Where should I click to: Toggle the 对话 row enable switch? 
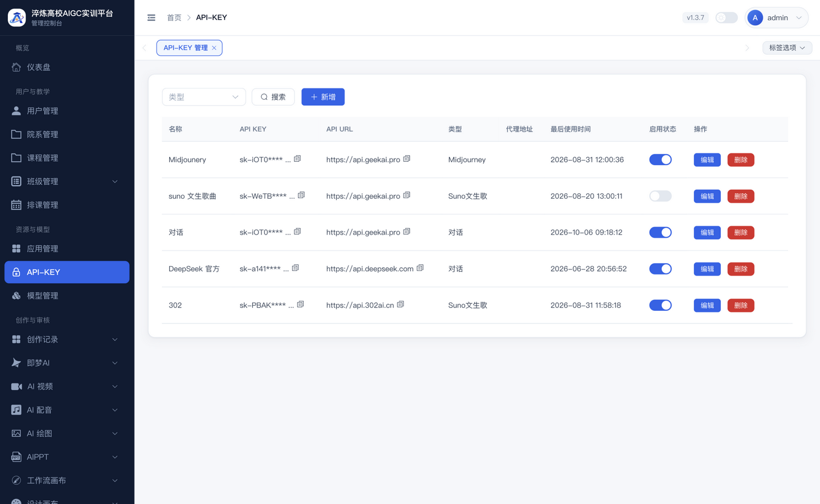[660, 232]
